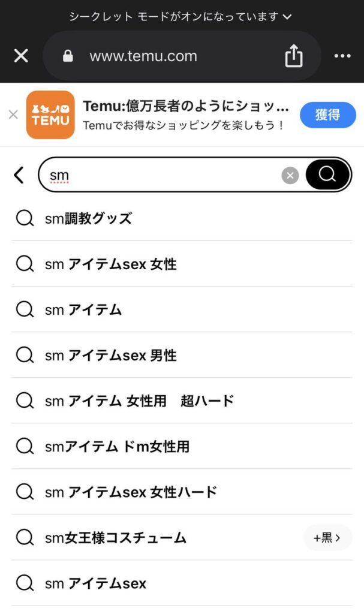
Task: Open the three-dot browser menu
Action: point(342,56)
